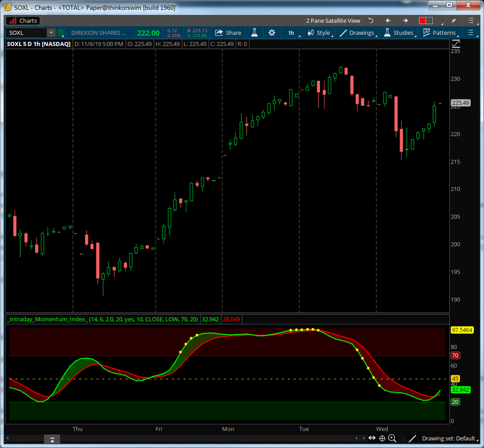This screenshot has height=448, width=484.
Task: Expand the symbol selector dropdown arrow
Action: click(x=51, y=32)
